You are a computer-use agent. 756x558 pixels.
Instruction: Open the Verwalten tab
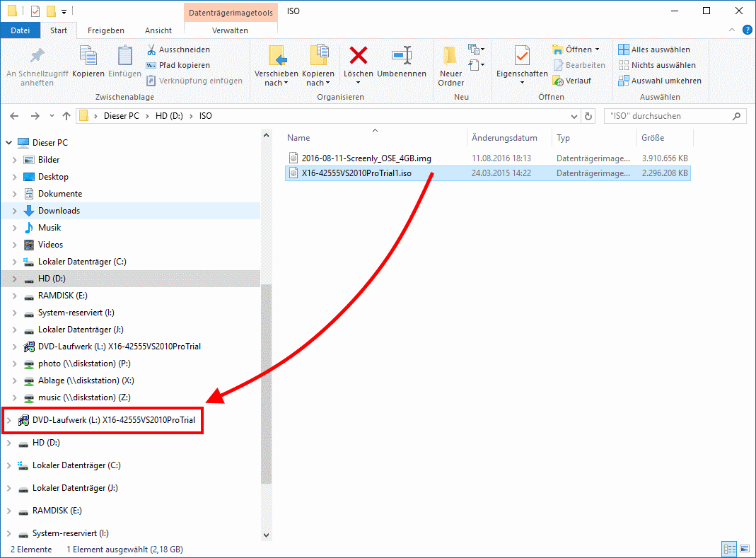point(230,30)
